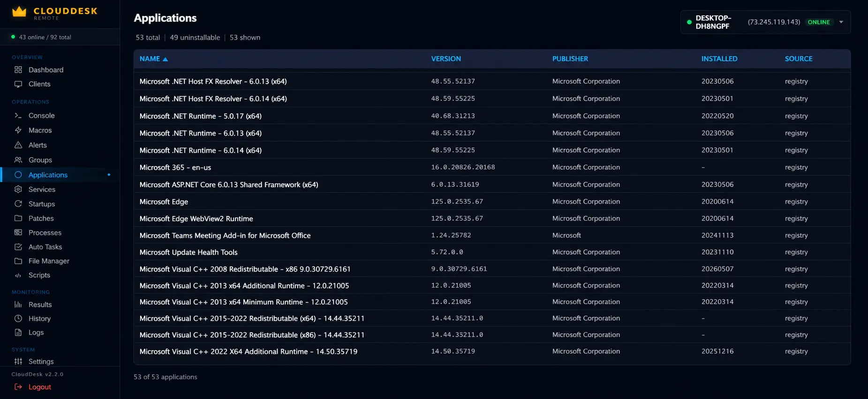
Task: Click the Clients monitor icon
Action: pyautogui.click(x=18, y=84)
